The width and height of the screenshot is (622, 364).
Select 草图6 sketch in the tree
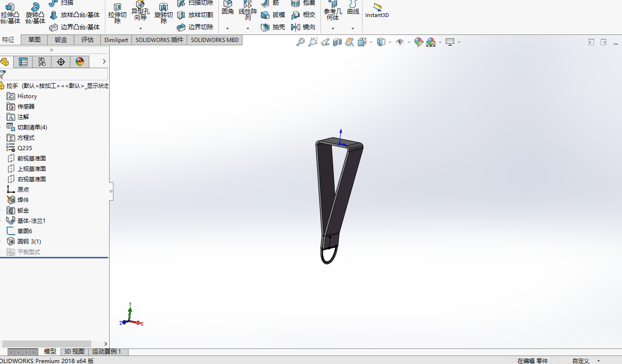(19, 231)
